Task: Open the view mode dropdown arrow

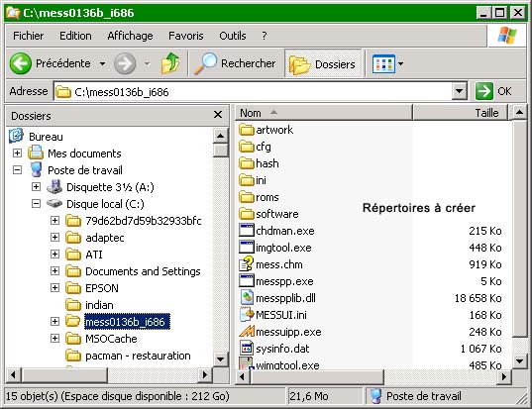Action: tap(400, 63)
